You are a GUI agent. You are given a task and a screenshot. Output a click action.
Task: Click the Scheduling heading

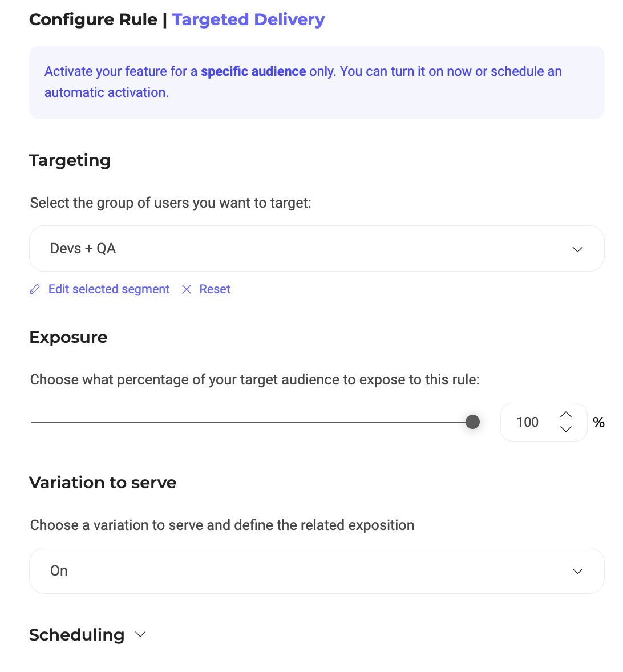point(76,635)
